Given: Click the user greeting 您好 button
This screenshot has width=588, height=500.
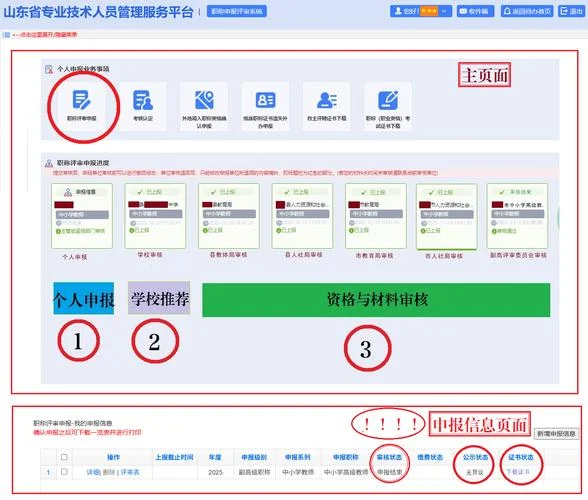Looking at the screenshot, I should click(421, 11).
